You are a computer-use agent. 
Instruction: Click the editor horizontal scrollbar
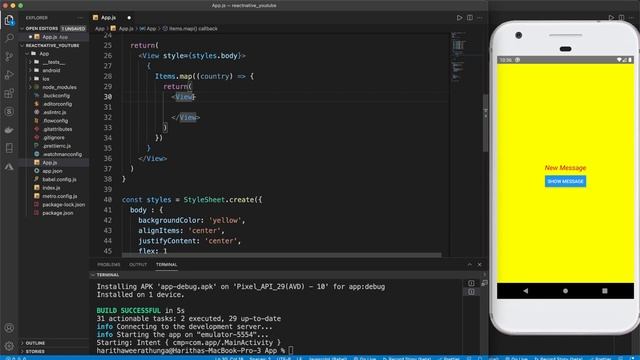[x=282, y=255]
